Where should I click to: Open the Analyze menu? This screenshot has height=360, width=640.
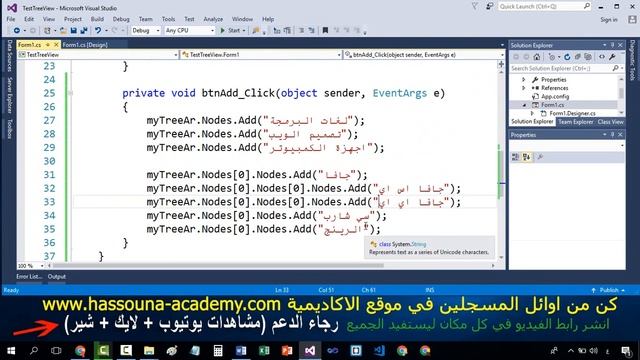pos(213,19)
